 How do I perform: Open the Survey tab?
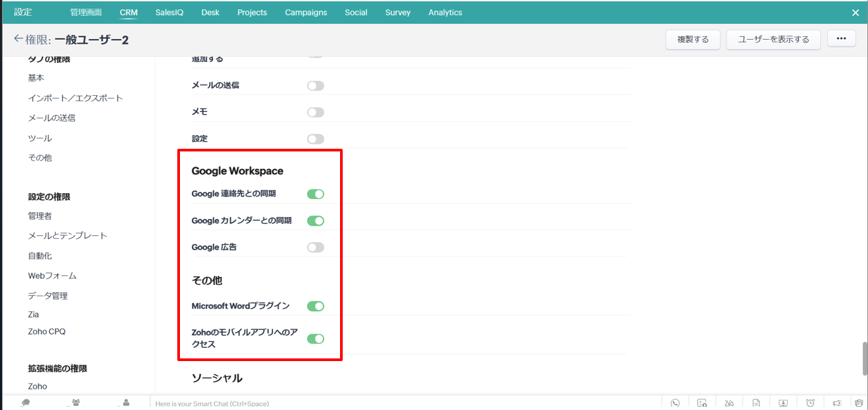(x=398, y=13)
